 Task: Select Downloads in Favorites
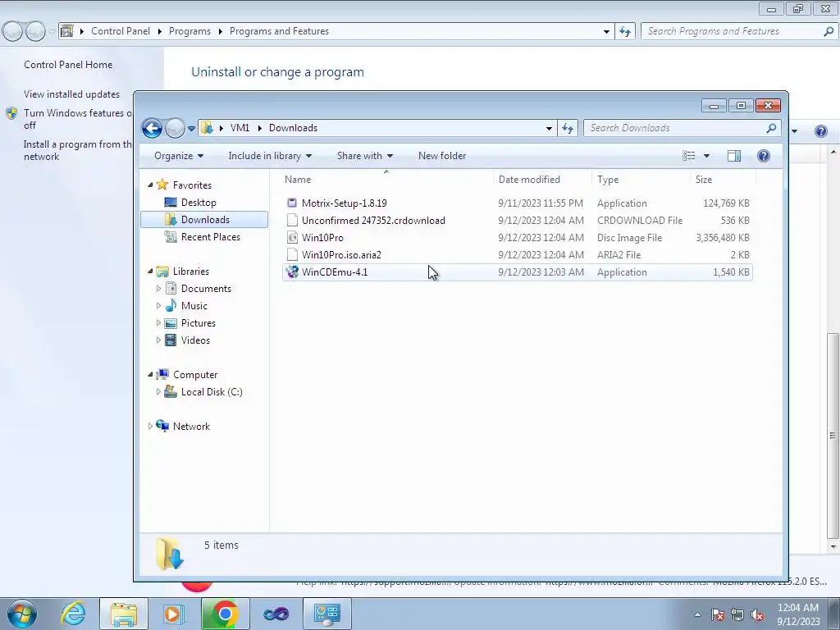click(204, 220)
